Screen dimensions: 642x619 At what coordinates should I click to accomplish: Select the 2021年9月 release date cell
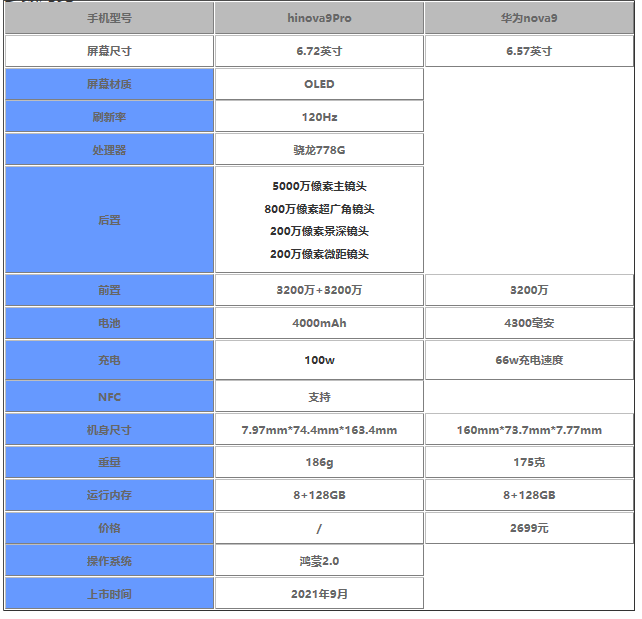click(x=319, y=594)
